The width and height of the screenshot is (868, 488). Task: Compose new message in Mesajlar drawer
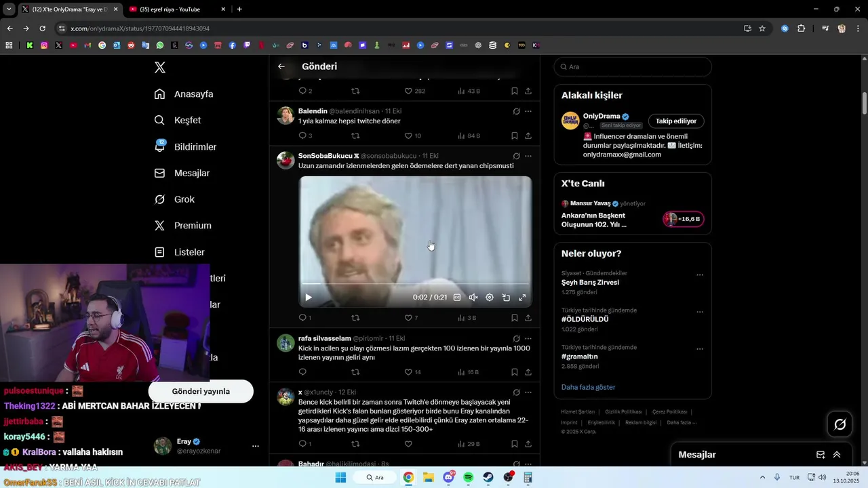click(x=821, y=455)
